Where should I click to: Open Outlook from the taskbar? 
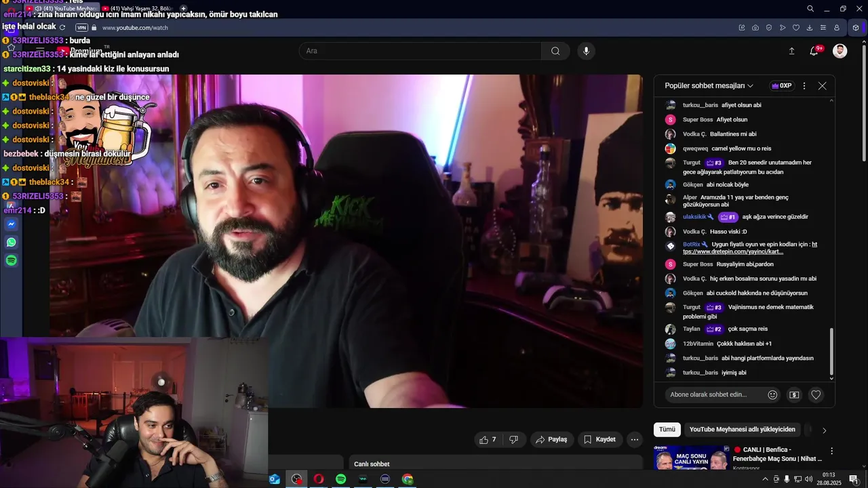275,479
